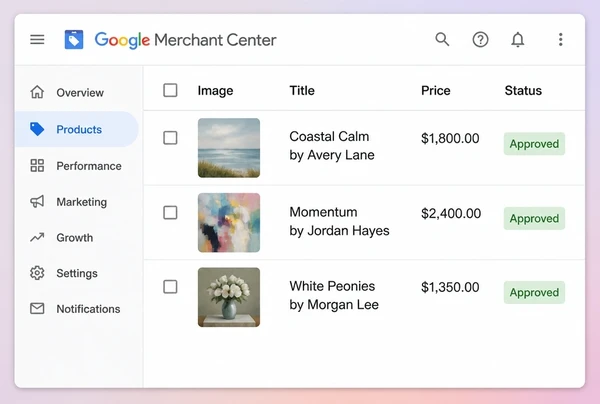This screenshot has width=600, height=404.
Task: Click the Merchant Center blue tag logo
Action: click(74, 39)
